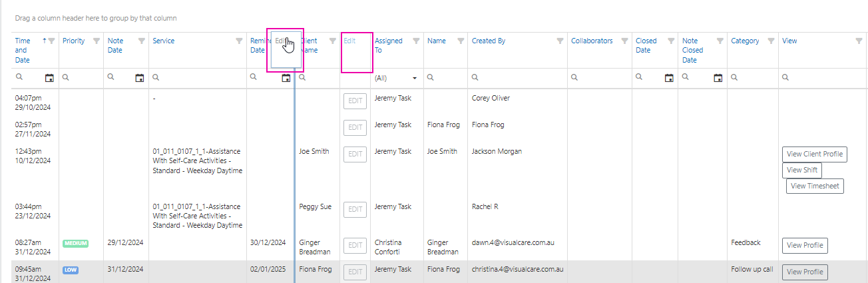Select the cell 'dawn.4@visualcare.com.au'
The image size is (868, 283).
pos(513,242)
